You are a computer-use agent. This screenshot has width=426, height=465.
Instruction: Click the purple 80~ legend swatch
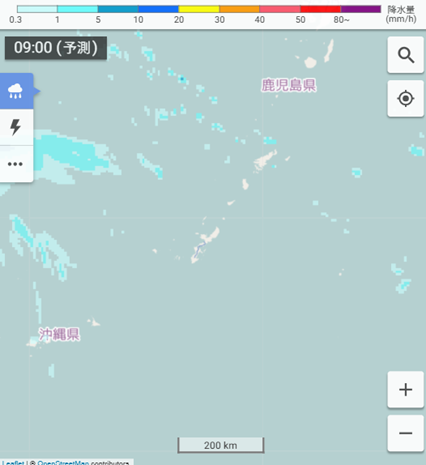[x=361, y=9]
